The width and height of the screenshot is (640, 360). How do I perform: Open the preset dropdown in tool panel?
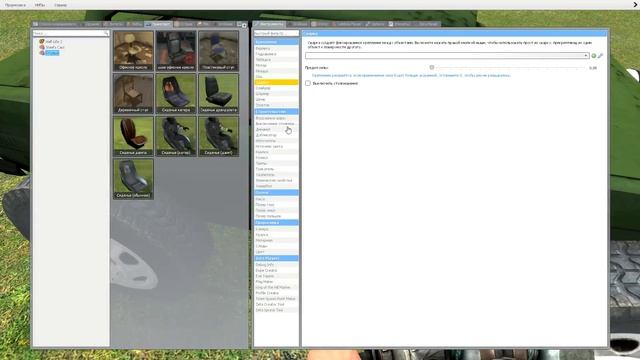point(447,56)
